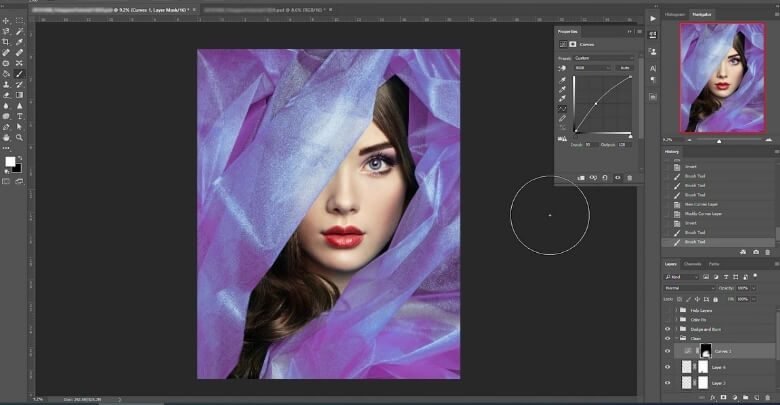Image resolution: width=780 pixels, height=405 pixels.
Task: Select the Path Selection tool
Action: [19, 127]
